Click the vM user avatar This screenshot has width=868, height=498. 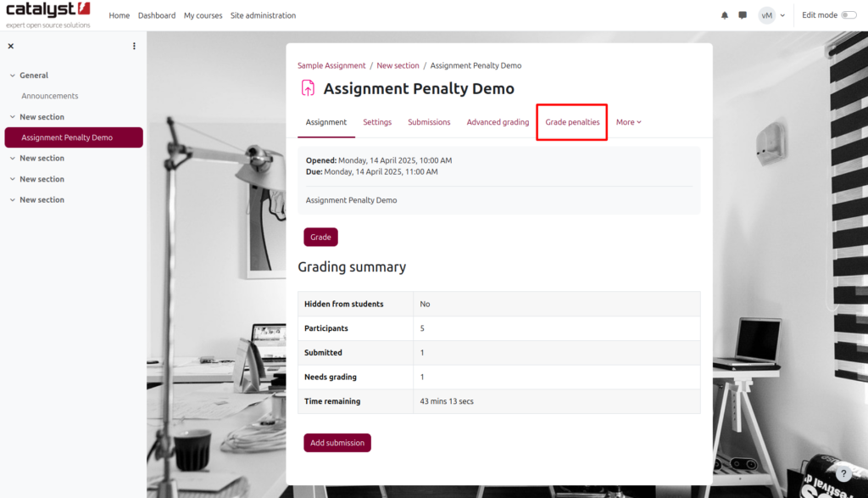click(x=766, y=15)
